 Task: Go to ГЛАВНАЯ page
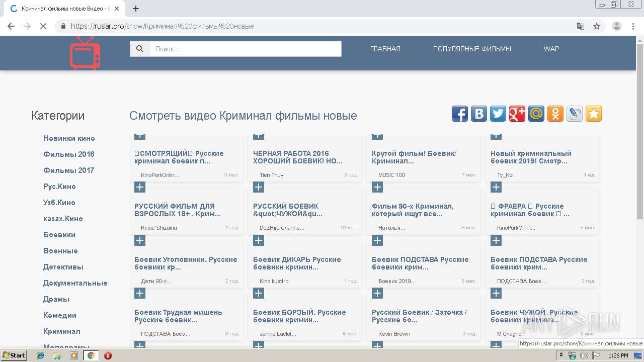pyautogui.click(x=385, y=49)
